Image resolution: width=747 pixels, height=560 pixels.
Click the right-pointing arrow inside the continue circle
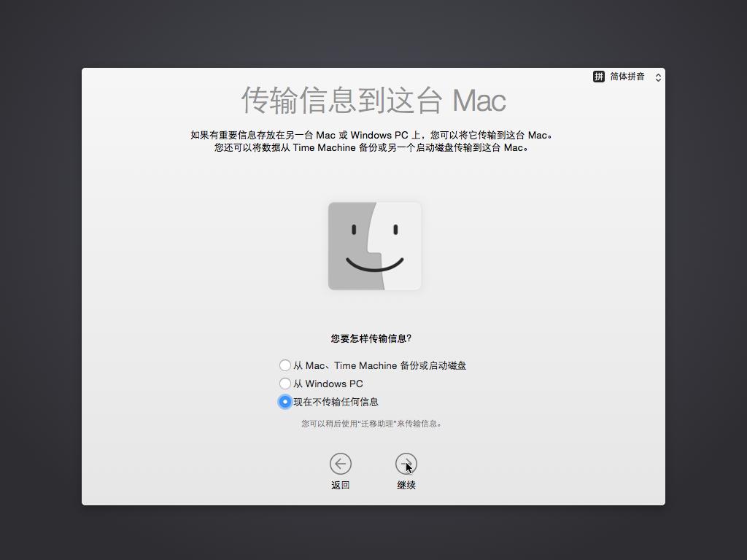pyautogui.click(x=406, y=462)
